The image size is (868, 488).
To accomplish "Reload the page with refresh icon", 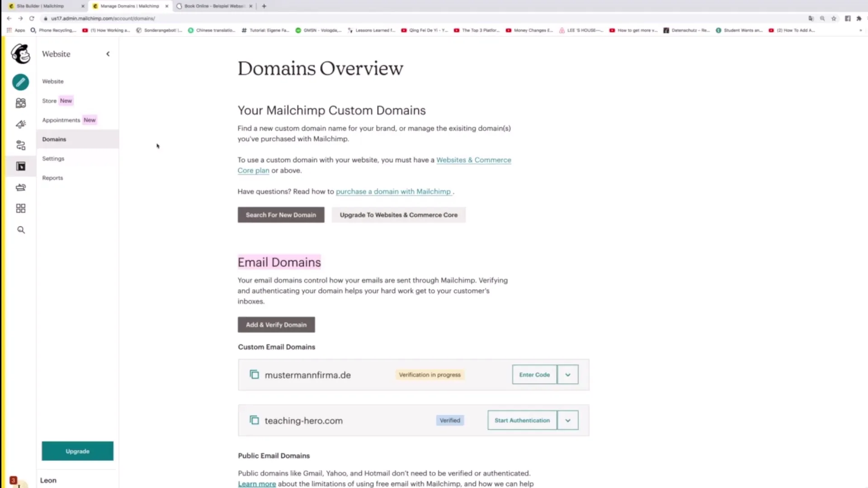I will point(32,19).
